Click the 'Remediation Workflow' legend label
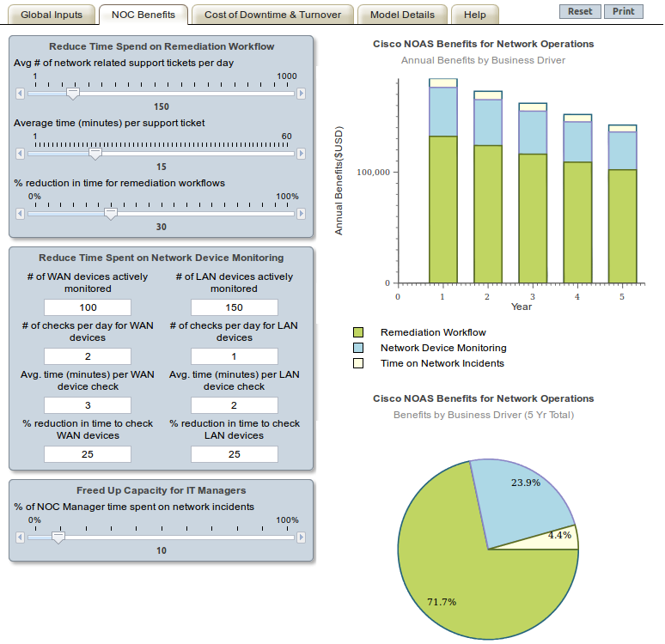 (433, 332)
